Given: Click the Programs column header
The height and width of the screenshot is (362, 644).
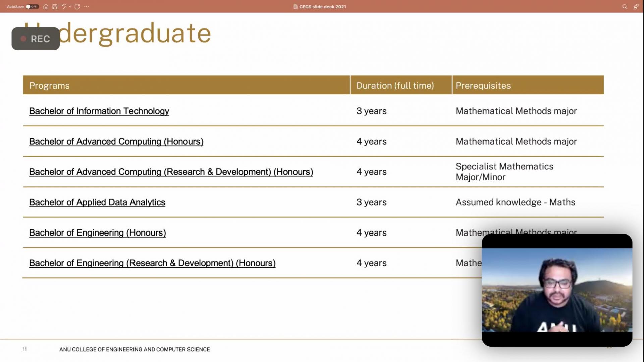Looking at the screenshot, I should click(186, 85).
